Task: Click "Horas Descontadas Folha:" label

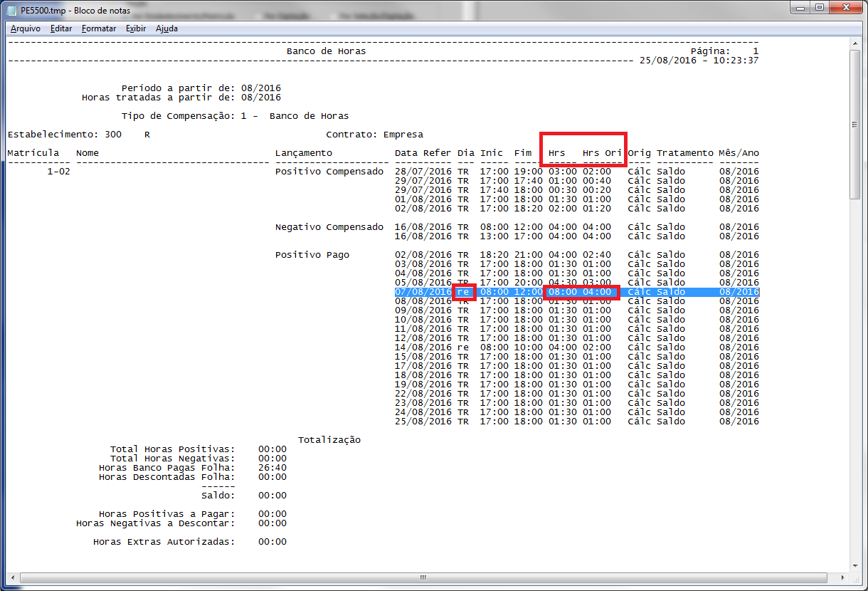Action: (166, 477)
